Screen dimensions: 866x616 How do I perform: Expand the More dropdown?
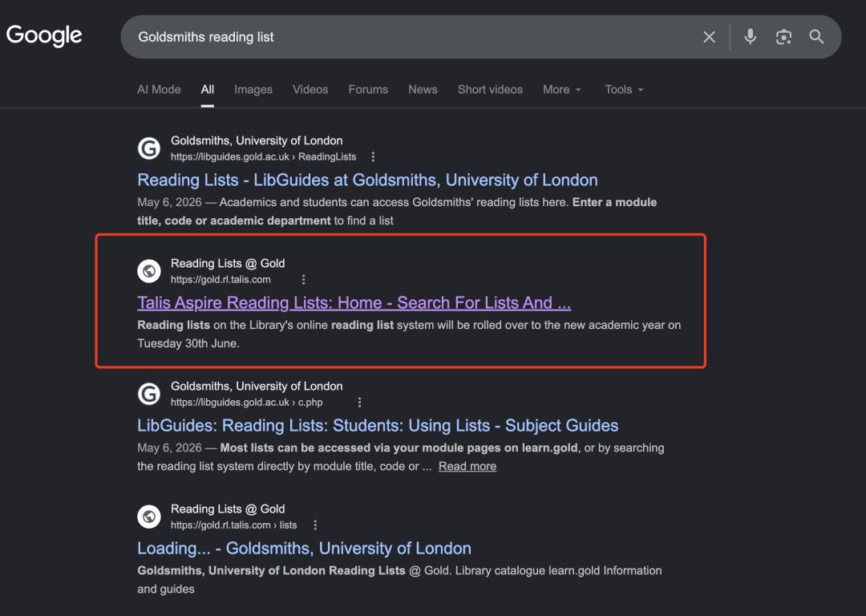562,90
